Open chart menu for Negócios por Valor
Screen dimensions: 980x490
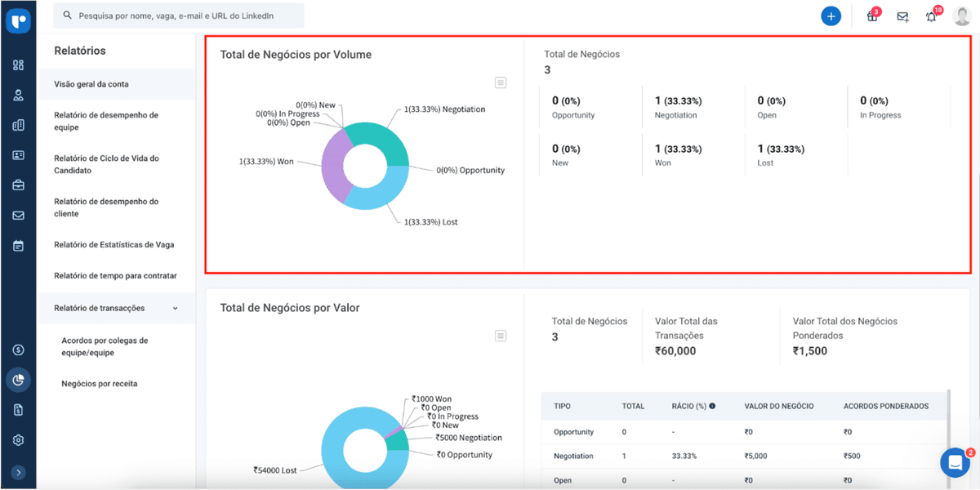(501, 336)
